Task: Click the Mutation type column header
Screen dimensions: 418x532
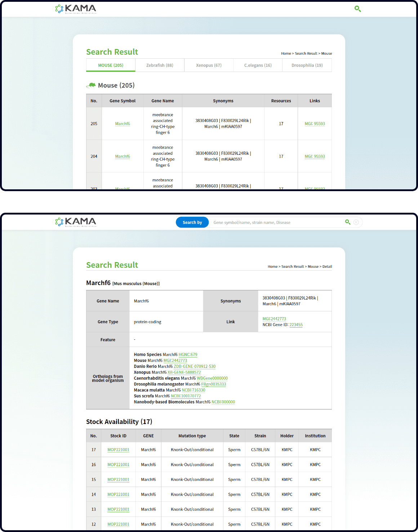Action: click(192, 436)
